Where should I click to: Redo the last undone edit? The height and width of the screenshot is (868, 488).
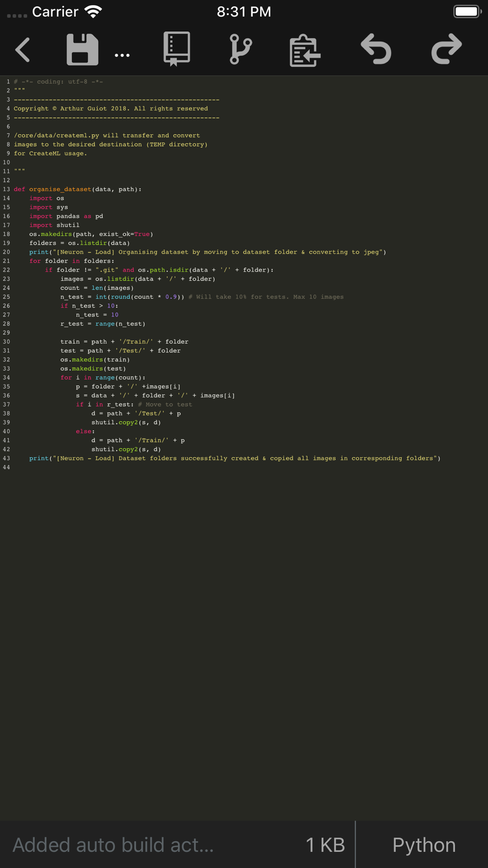(447, 49)
